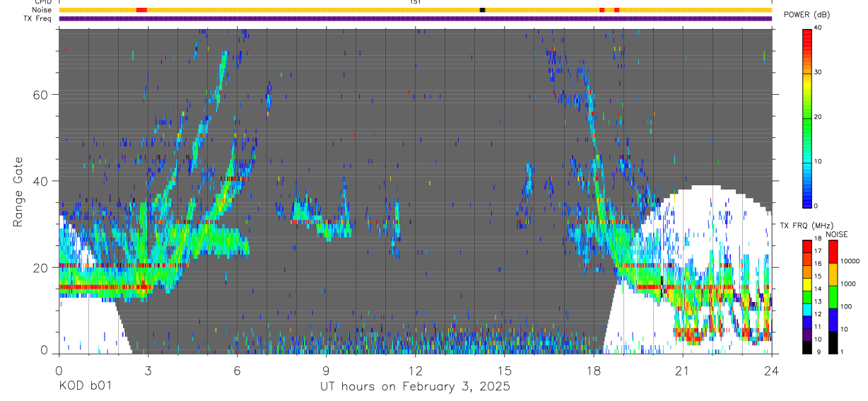Viewport: 868px width, 401px height.
Task: Click the TX Freq row label at top
Action: tap(37, 18)
